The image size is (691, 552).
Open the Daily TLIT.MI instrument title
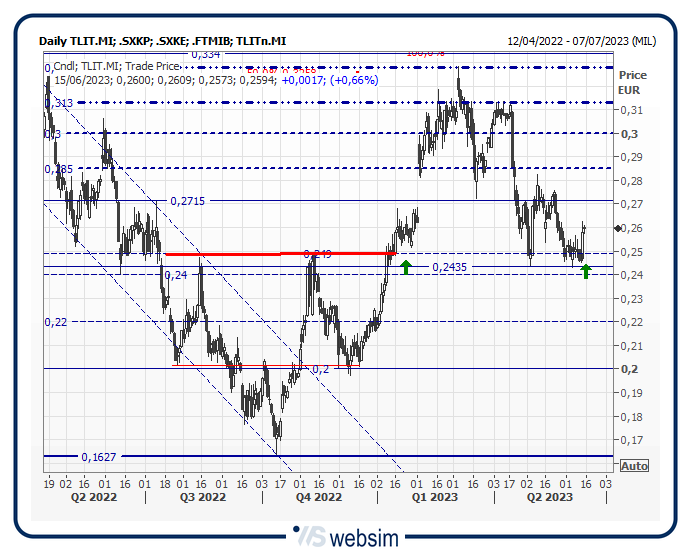(x=162, y=41)
